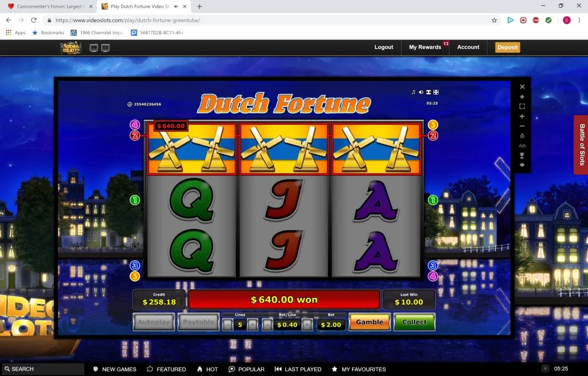The image size is (588, 376).
Task: Select payline 3 marker on left side
Action: (135, 266)
